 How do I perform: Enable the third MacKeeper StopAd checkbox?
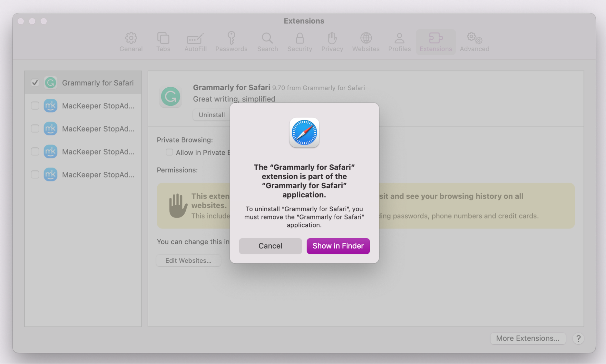click(x=35, y=152)
